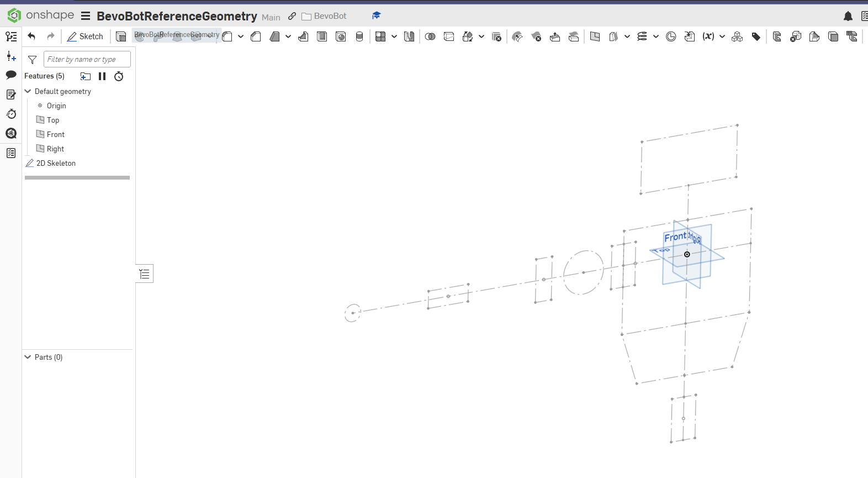This screenshot has width=868, height=478.
Task: Select the Sheet metal model tool
Action: point(777,36)
